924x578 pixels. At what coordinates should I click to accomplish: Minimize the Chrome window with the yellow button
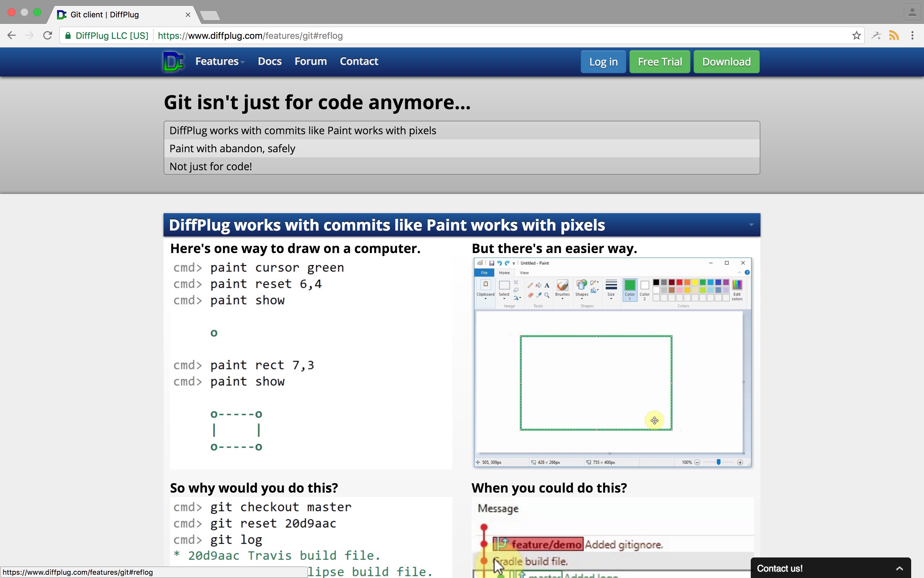(24, 12)
